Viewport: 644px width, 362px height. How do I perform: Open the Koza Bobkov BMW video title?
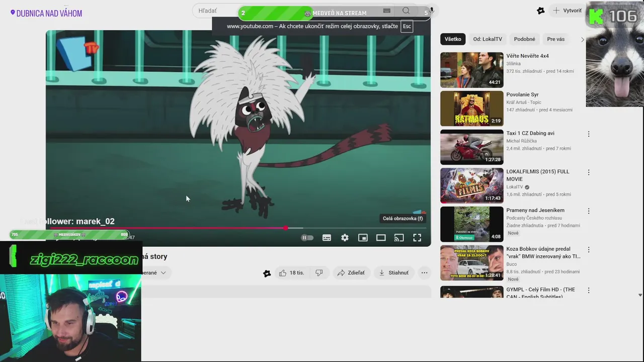(543, 252)
